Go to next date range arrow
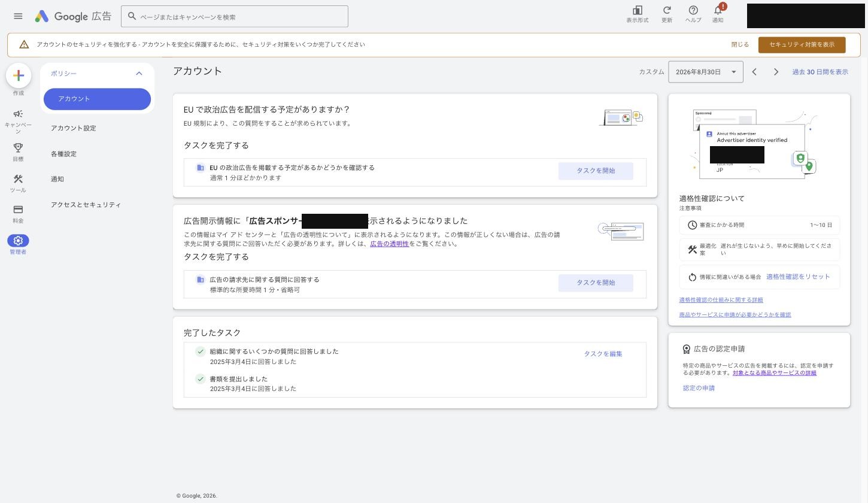 pos(776,72)
